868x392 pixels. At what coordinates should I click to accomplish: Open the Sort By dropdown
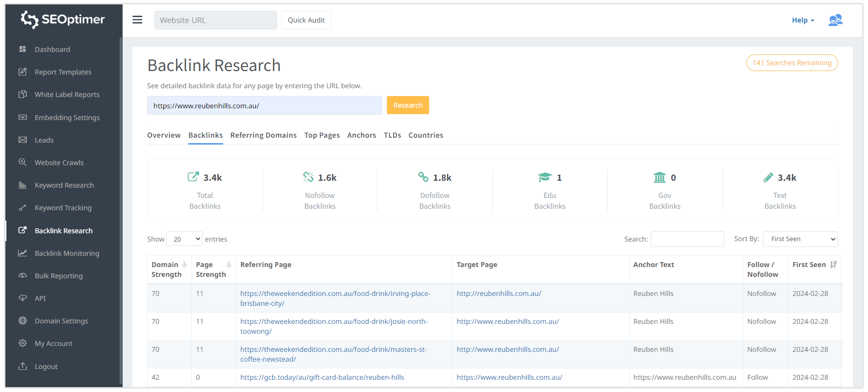[800, 239]
